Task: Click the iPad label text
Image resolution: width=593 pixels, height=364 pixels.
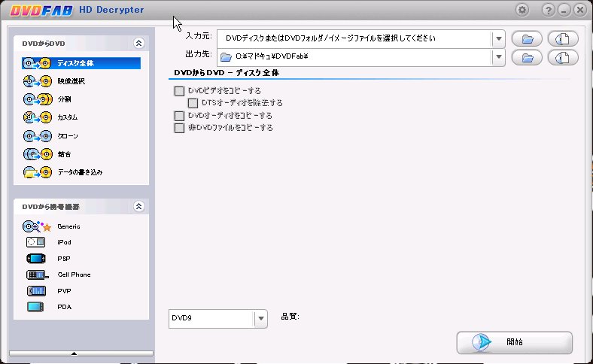Action: (x=64, y=242)
